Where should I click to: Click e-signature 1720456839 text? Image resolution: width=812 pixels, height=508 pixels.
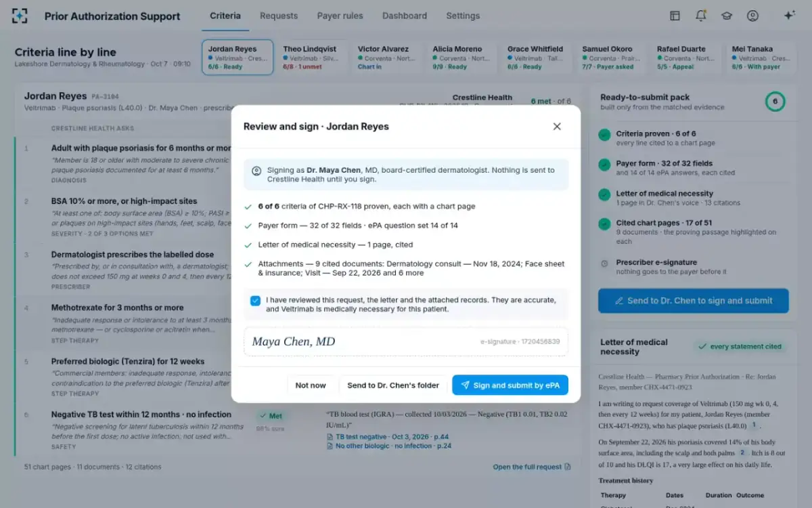pos(520,342)
